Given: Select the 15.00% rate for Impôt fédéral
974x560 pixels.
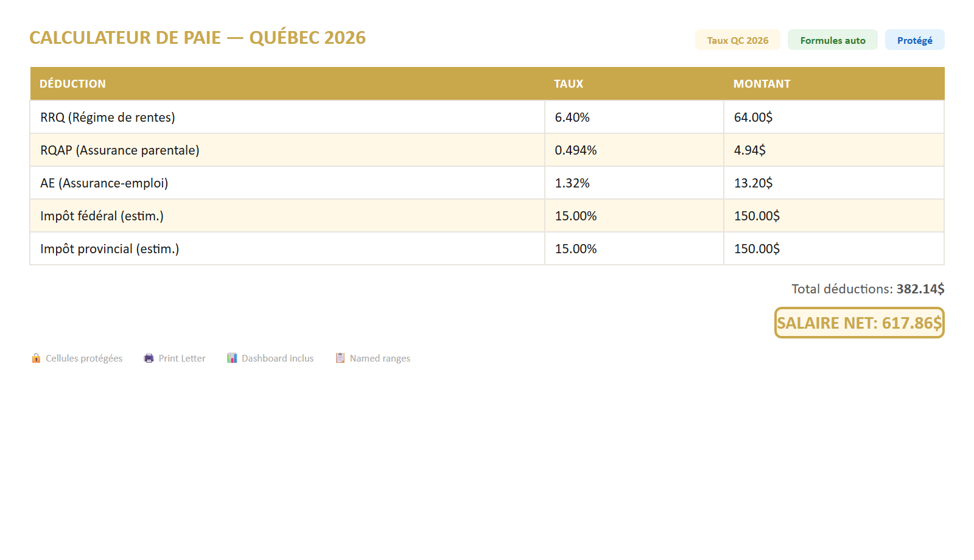Looking at the screenshot, I should tap(634, 215).
